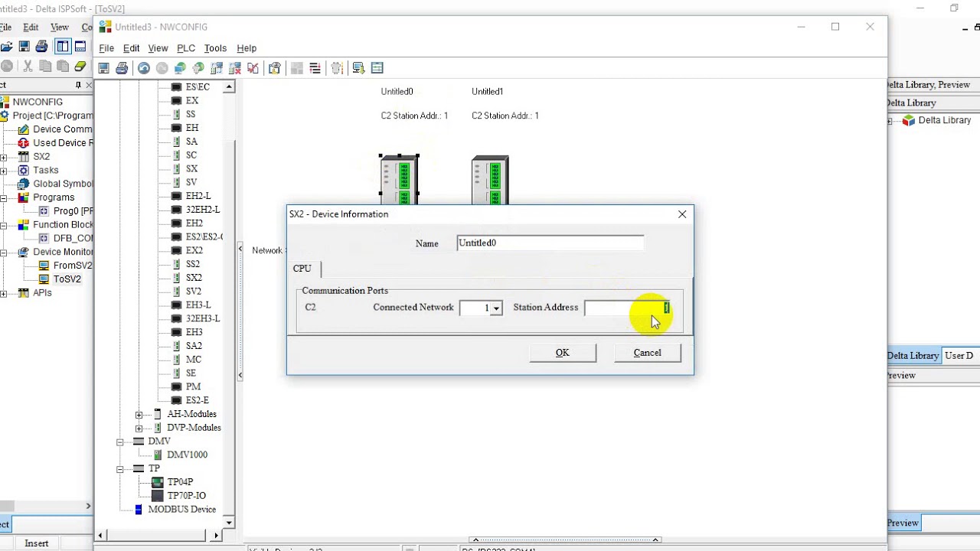This screenshot has height=551, width=980.
Task: Open PLC menu in NWCONFIG
Action: click(186, 48)
